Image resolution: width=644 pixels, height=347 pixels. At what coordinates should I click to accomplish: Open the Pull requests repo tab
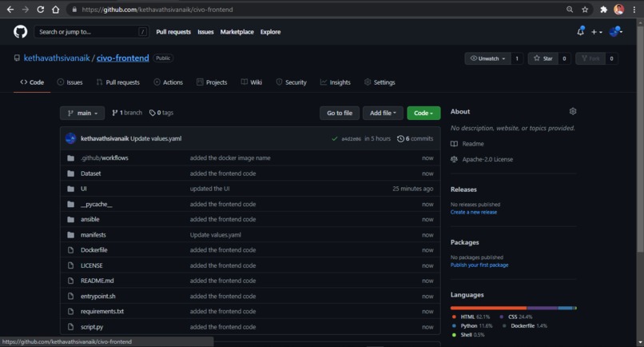[118, 82]
